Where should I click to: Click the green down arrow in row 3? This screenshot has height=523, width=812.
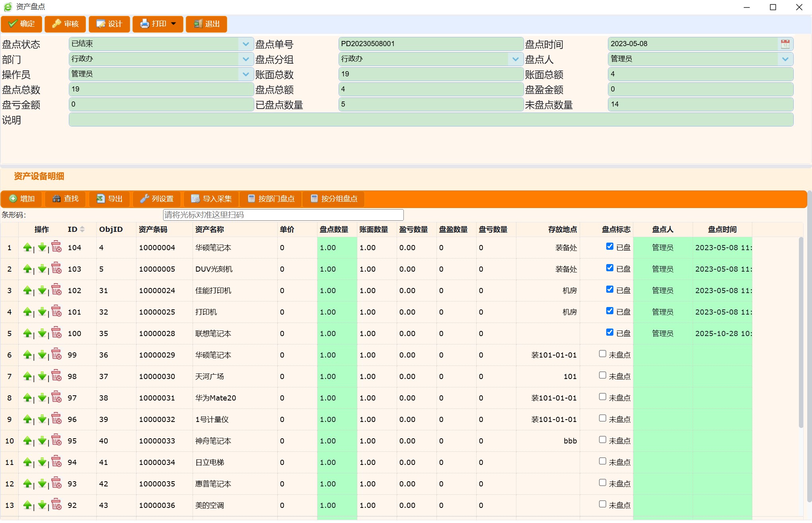42,290
